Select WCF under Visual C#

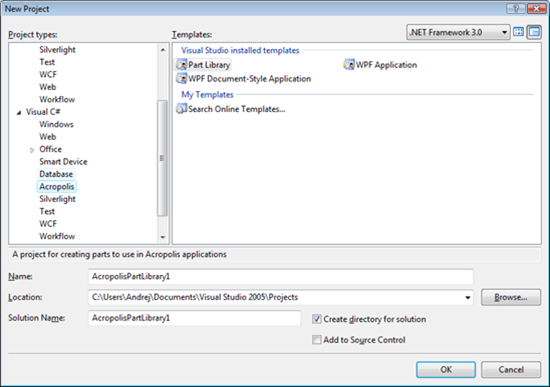pyautogui.click(x=48, y=224)
